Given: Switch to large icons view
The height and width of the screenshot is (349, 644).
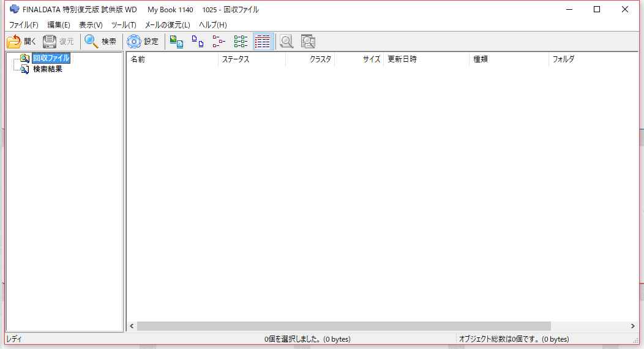Looking at the screenshot, I should pyautogui.click(x=198, y=42).
